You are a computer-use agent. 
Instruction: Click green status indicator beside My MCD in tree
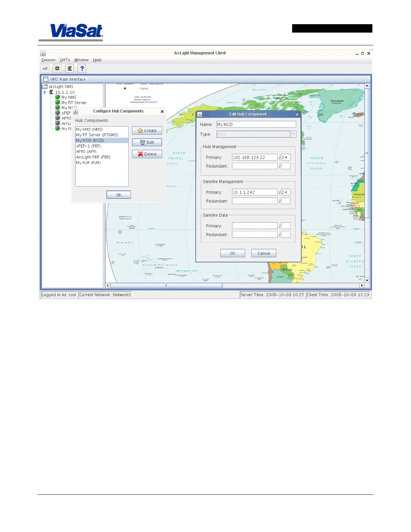pos(58,107)
